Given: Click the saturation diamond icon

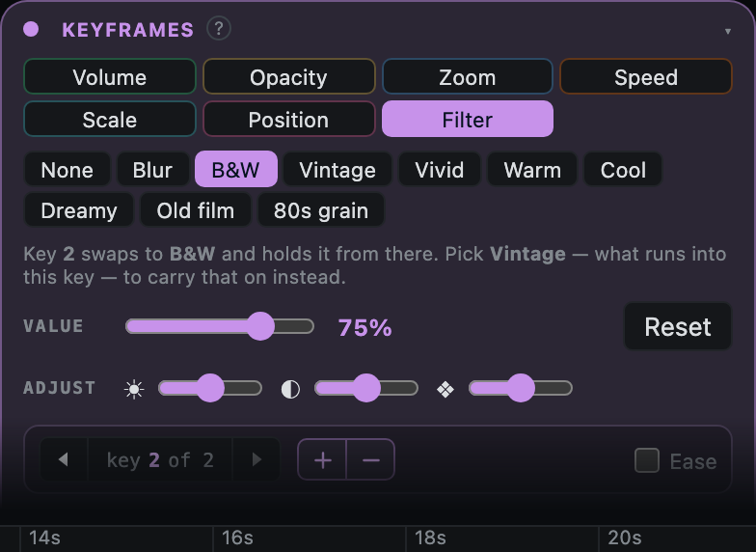Looking at the screenshot, I should click(445, 389).
